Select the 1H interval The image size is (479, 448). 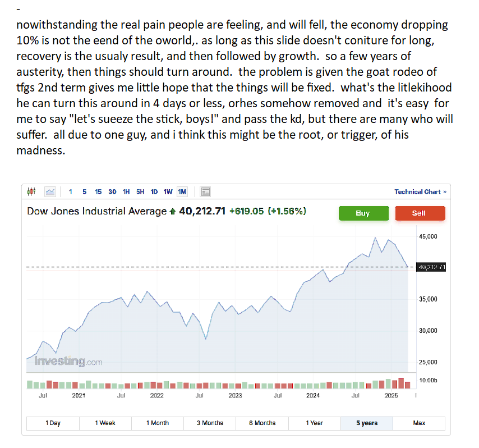click(x=126, y=192)
